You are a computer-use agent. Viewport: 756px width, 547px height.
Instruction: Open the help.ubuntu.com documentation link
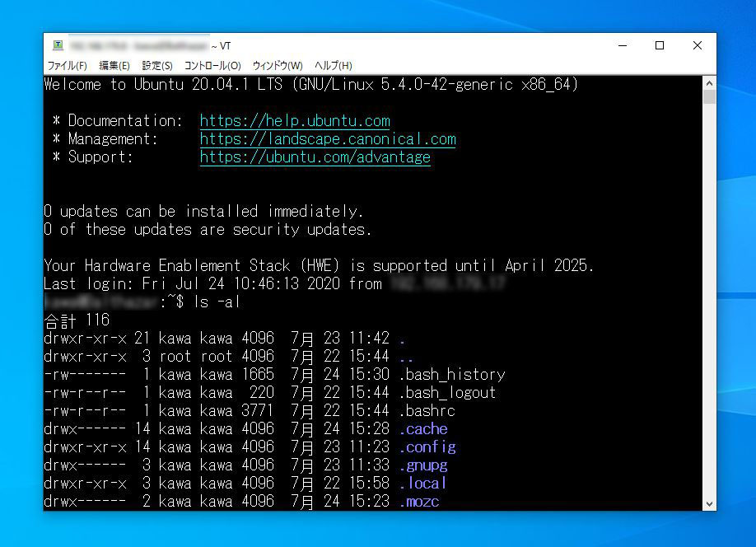[295, 120]
